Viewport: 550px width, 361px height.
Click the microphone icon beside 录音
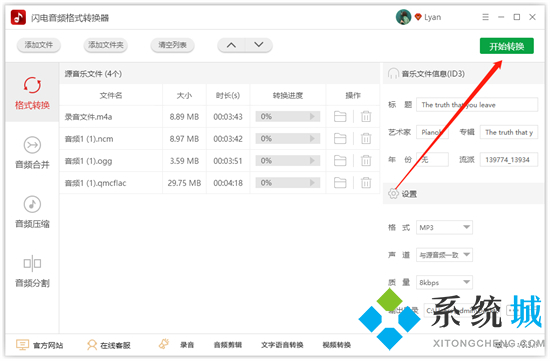pos(164,344)
